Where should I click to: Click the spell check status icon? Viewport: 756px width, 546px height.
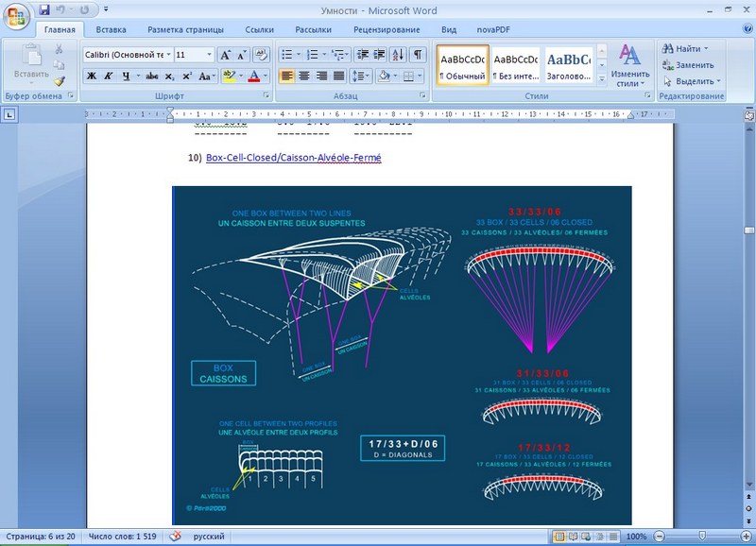click(x=174, y=537)
